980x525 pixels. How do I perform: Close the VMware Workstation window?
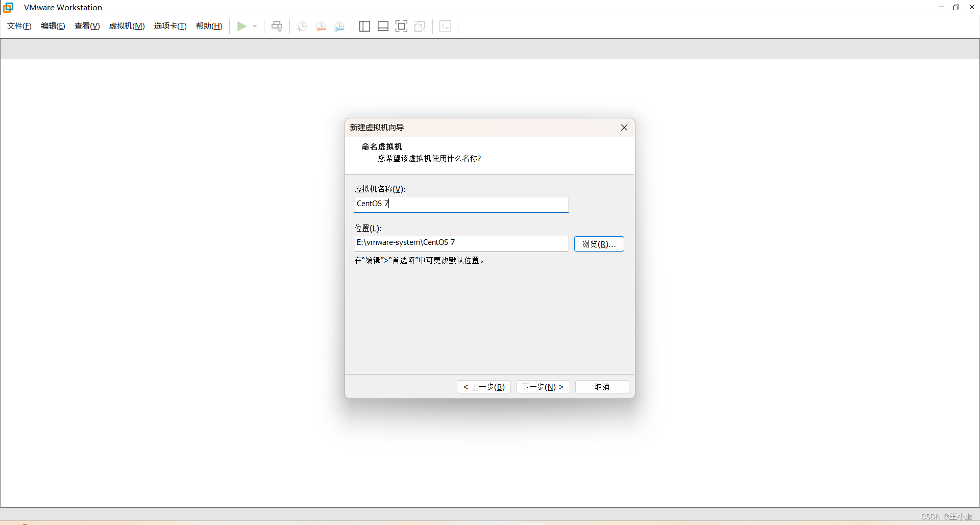972,7
